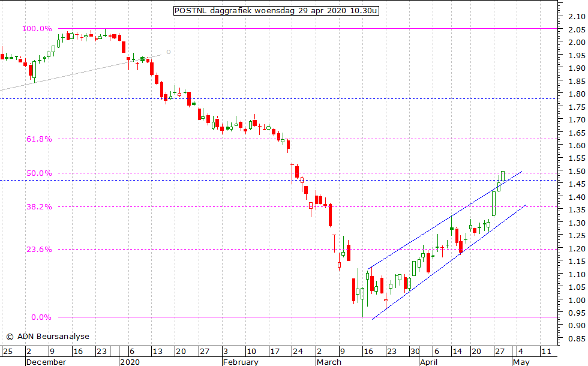Click the '100.0%' Fibonacci level label
588x366 pixels.
coord(37,29)
